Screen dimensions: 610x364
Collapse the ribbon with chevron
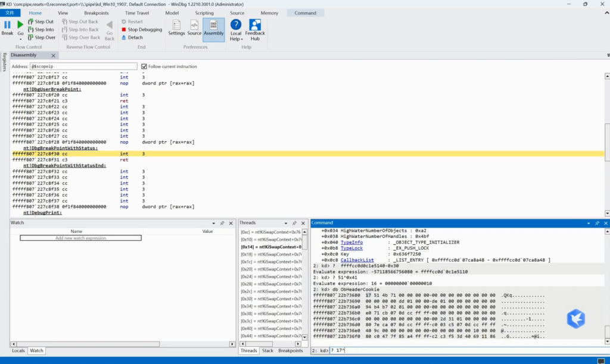tap(606, 13)
